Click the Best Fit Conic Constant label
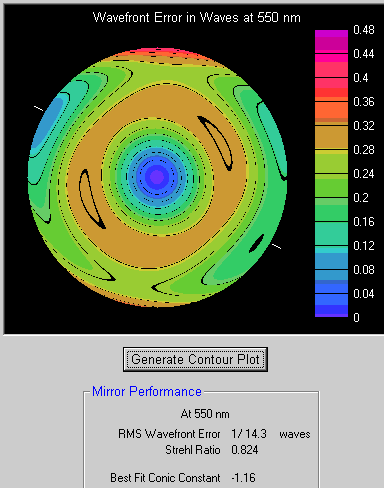Image resolution: width=384 pixels, height=488 pixels. click(x=165, y=478)
